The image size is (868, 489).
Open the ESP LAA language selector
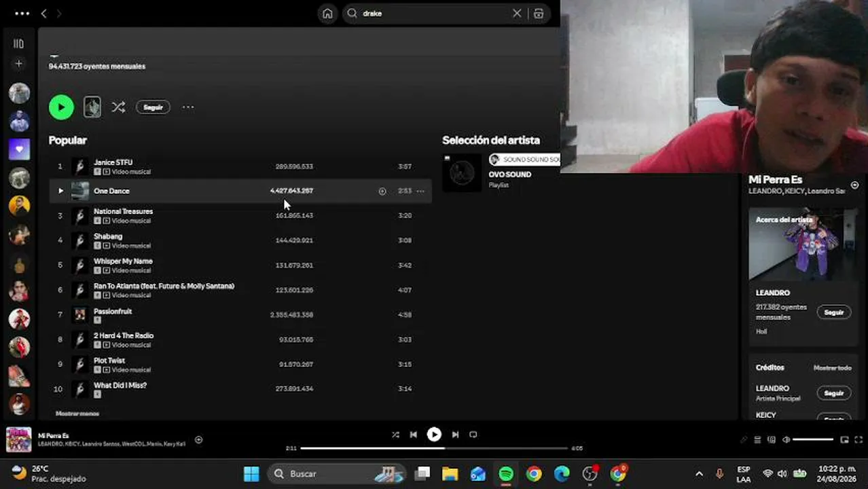pyautogui.click(x=744, y=473)
